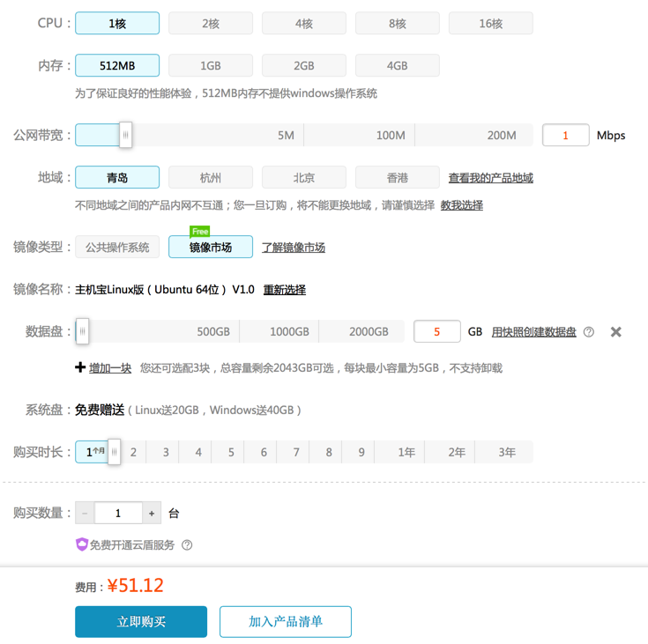The height and width of the screenshot is (644, 648).
Task: Set bandwidth slider to 100M mark
Action: point(391,135)
